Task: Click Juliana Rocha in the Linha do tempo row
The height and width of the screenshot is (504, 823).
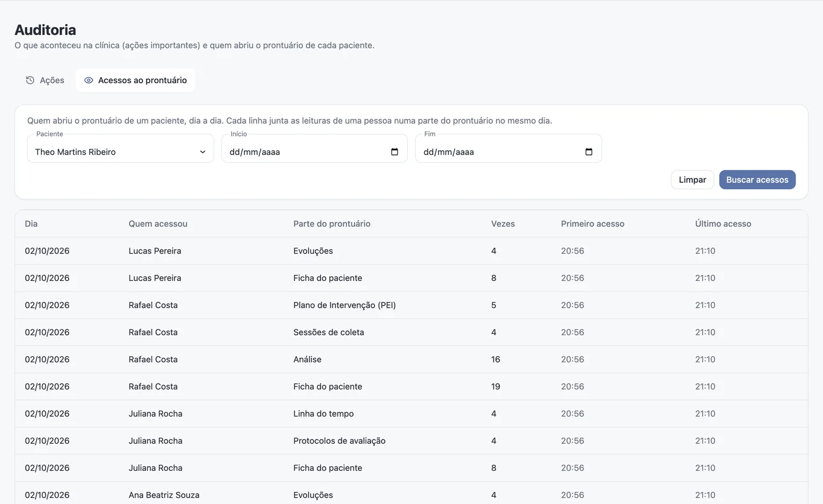Action: pos(156,414)
